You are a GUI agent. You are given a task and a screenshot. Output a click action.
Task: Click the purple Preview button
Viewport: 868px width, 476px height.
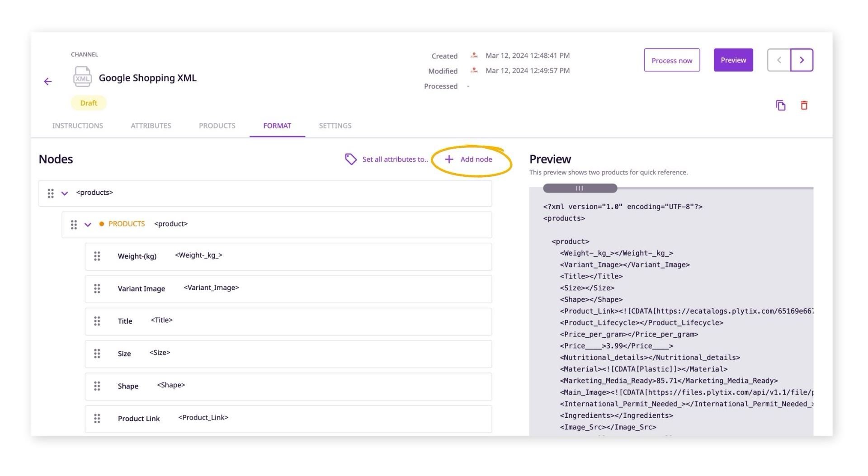point(733,60)
